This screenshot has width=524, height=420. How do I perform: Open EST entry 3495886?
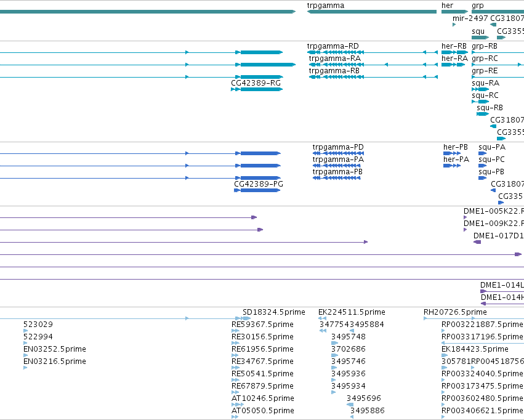tap(367, 411)
